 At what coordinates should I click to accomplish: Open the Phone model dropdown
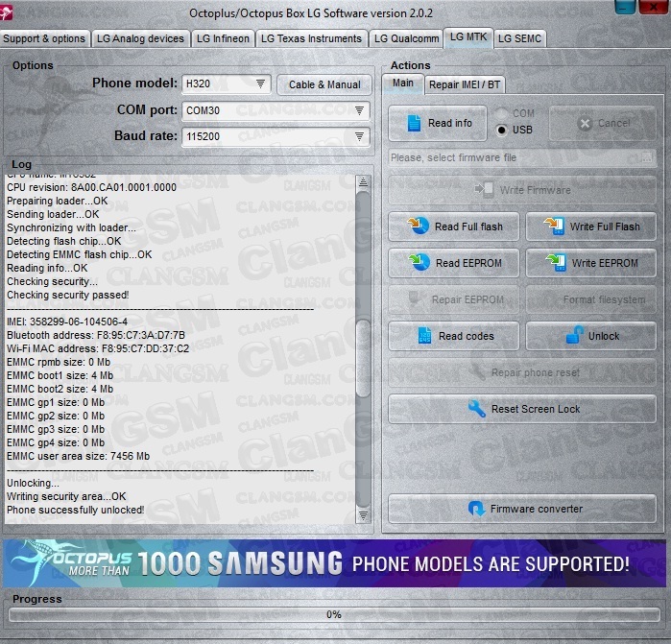click(260, 83)
